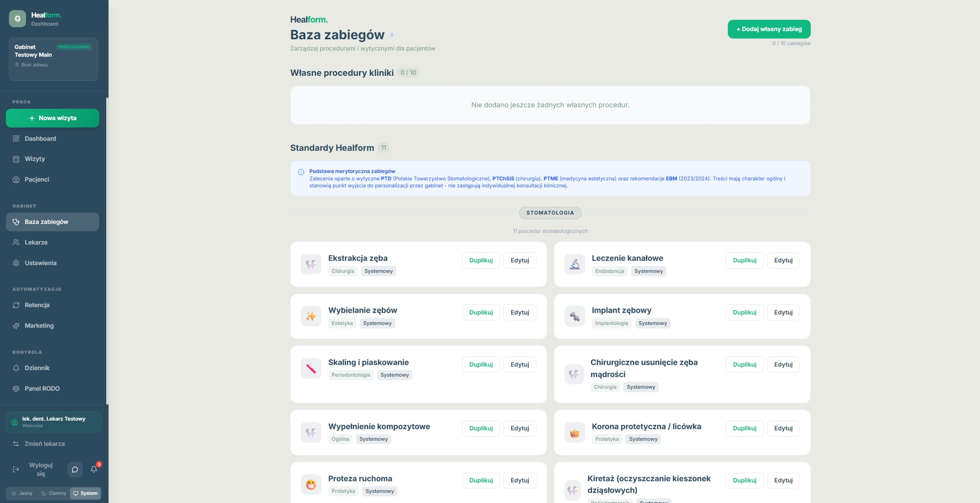Select System theme option
This screenshot has height=503, width=980.
[x=85, y=493]
